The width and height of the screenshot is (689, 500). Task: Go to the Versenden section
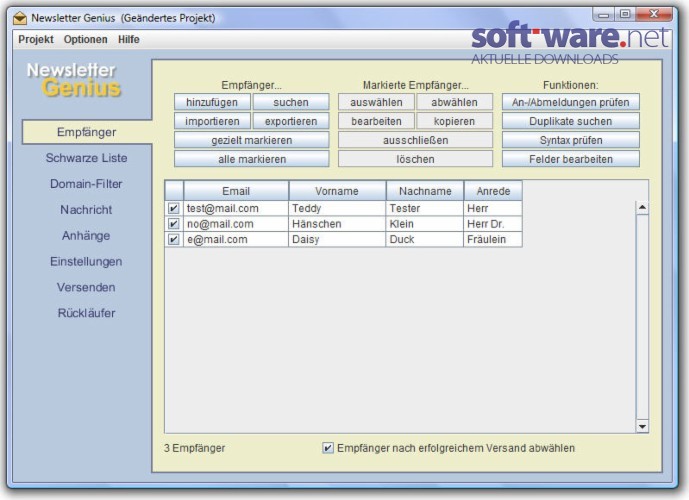(86, 287)
